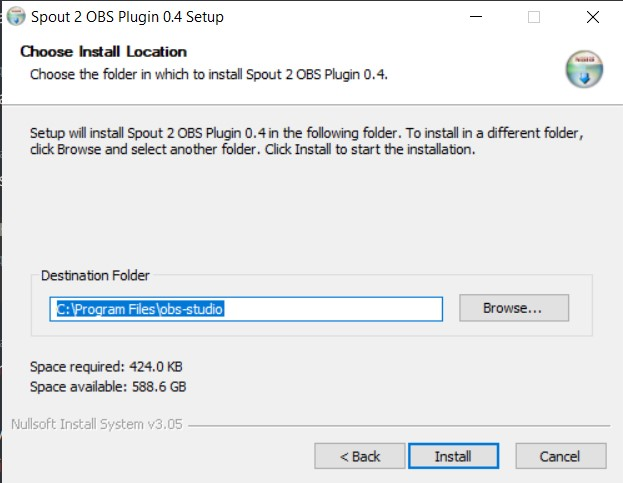This screenshot has height=483, width=623.
Task: Click the "Setup will install Spout 2" paragraph
Action: 306,141
